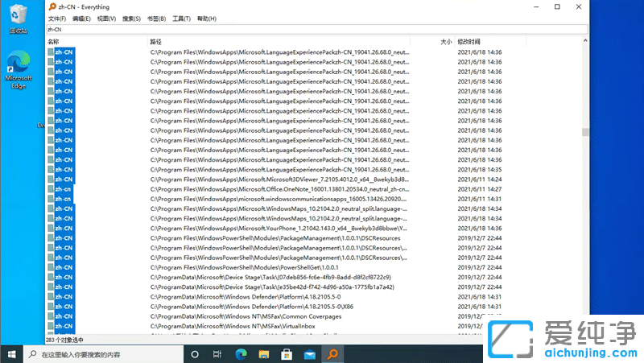
Task: Select the zh-CN folder in PowerShellGet\1.0.0.1 path
Action: coord(64,267)
